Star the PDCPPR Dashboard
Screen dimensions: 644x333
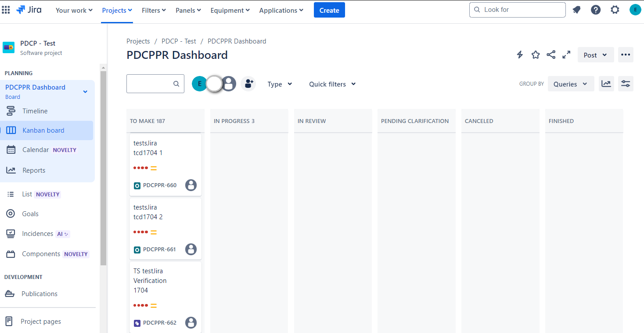click(535, 54)
